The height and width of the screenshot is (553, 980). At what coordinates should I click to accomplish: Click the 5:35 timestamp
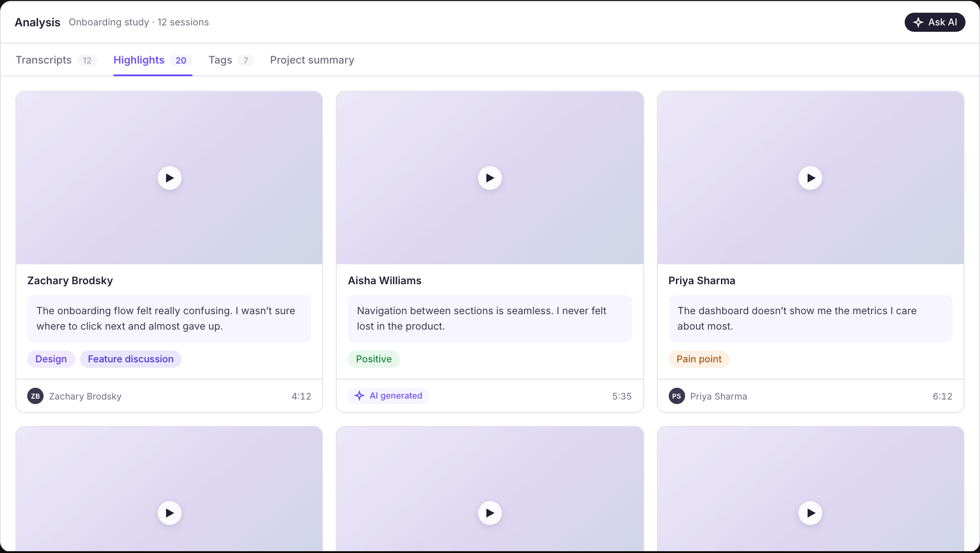pyautogui.click(x=622, y=396)
